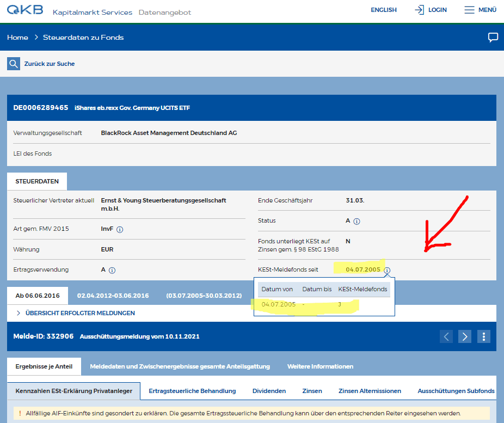Click Ernst & Young Steuerberatungsgesellschaft text
The image size is (504, 423).
(x=164, y=205)
